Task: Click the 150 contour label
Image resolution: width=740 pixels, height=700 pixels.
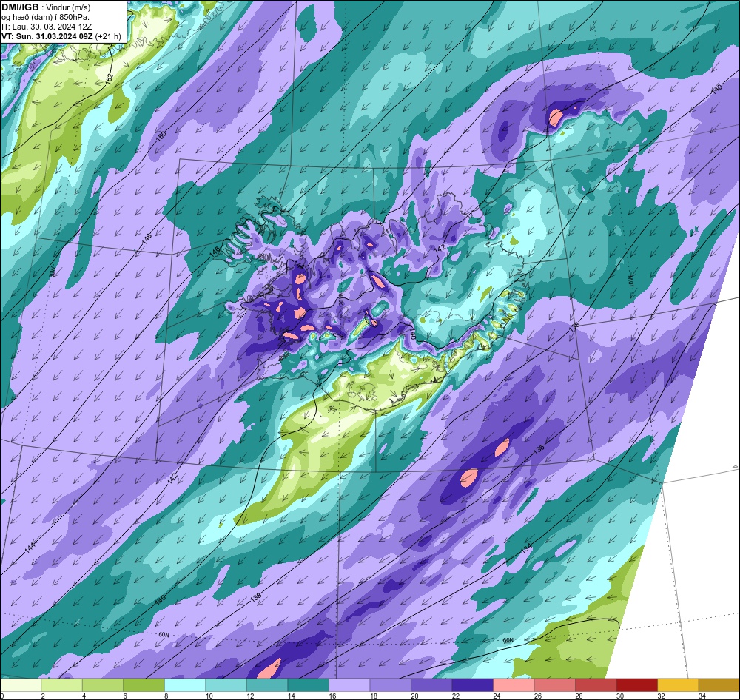Action: tap(161, 136)
